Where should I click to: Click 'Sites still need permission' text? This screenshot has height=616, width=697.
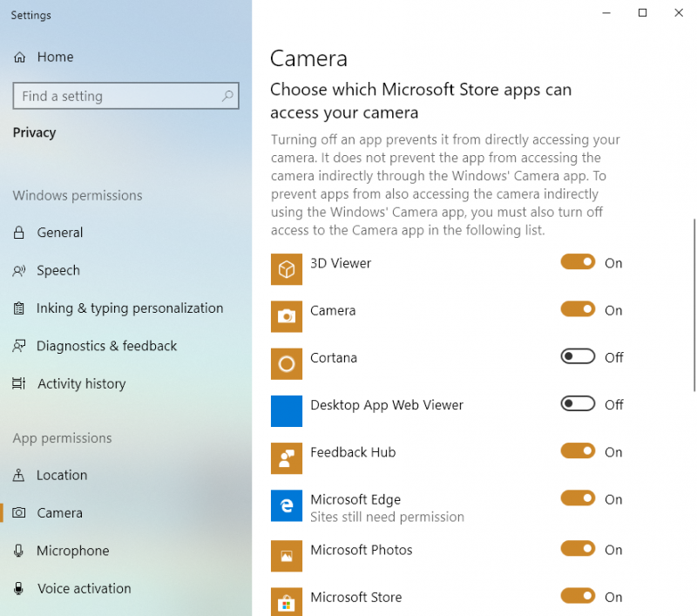[387, 517]
